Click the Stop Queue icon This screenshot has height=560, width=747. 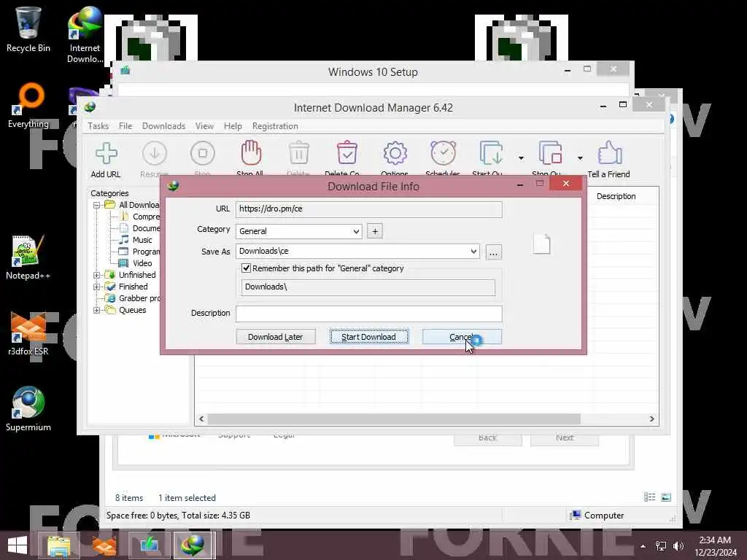coord(550,153)
